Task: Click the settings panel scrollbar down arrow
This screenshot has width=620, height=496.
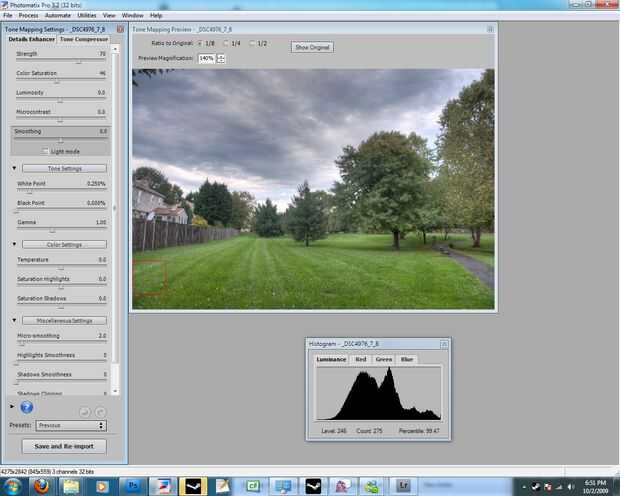Action: 115,391
